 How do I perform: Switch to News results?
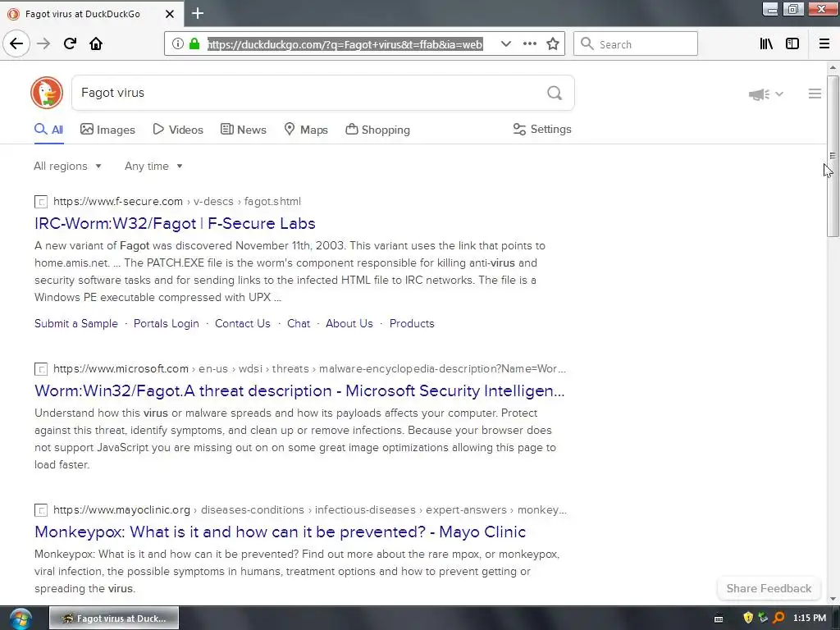[243, 130]
